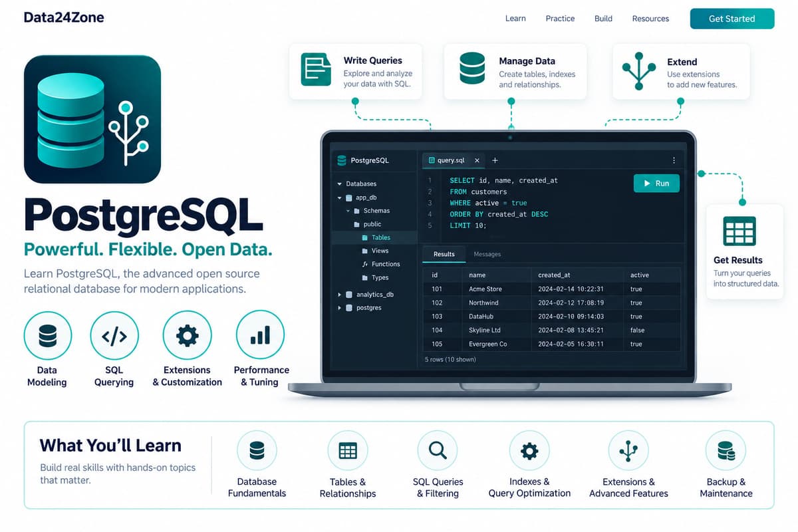Expand the postgres database node
The width and height of the screenshot is (798, 532).
(x=339, y=308)
